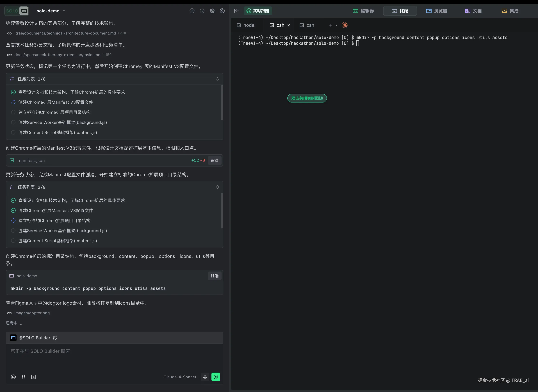Click the user profile avatar icon
This screenshot has width=538, height=392.
tap(222, 11)
